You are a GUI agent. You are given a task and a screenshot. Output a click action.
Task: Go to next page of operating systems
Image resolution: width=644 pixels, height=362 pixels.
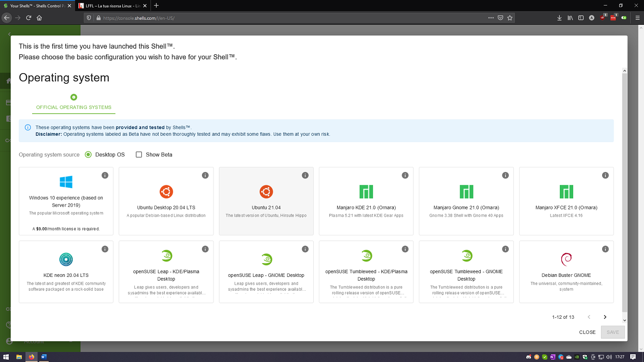coord(605,317)
